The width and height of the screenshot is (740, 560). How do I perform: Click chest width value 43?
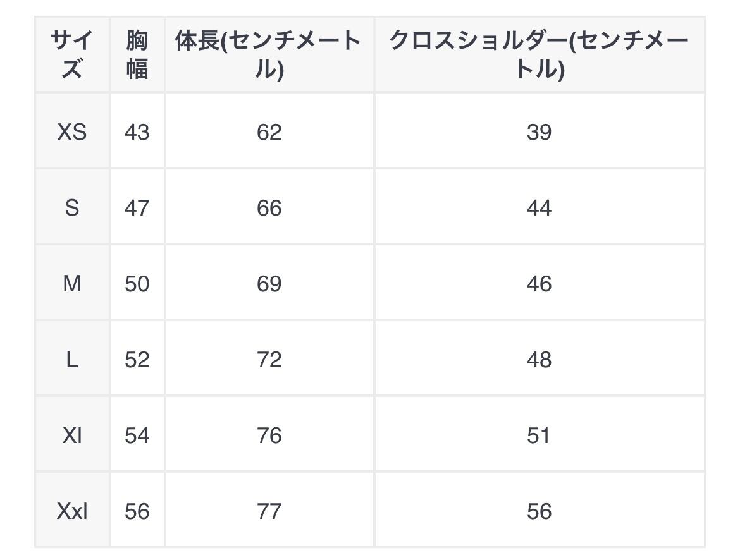click(x=137, y=132)
